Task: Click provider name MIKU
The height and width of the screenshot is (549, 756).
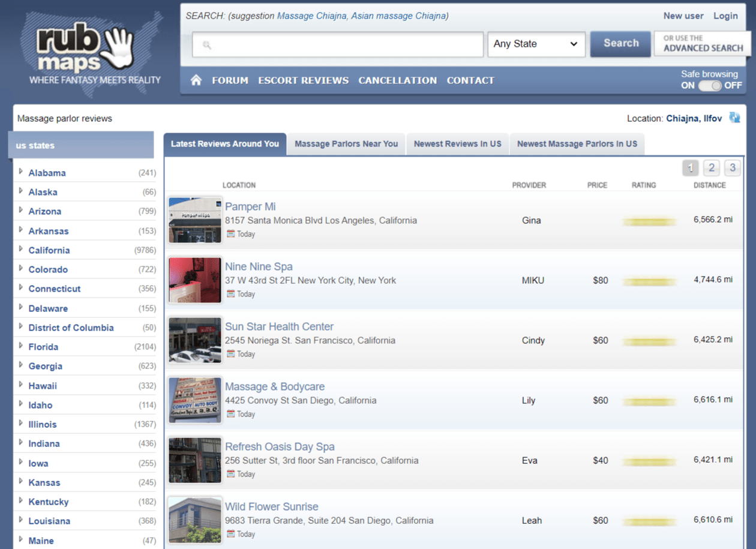Action: point(533,280)
